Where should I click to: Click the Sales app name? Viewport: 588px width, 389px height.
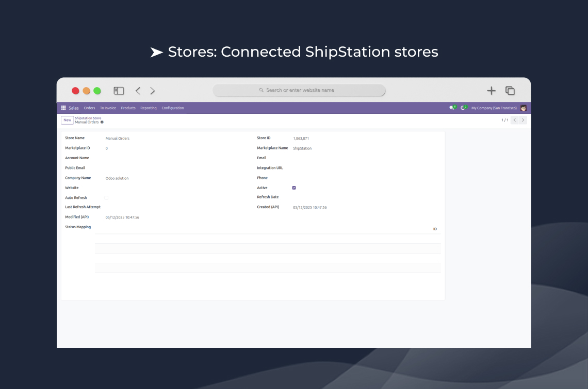(x=73, y=108)
